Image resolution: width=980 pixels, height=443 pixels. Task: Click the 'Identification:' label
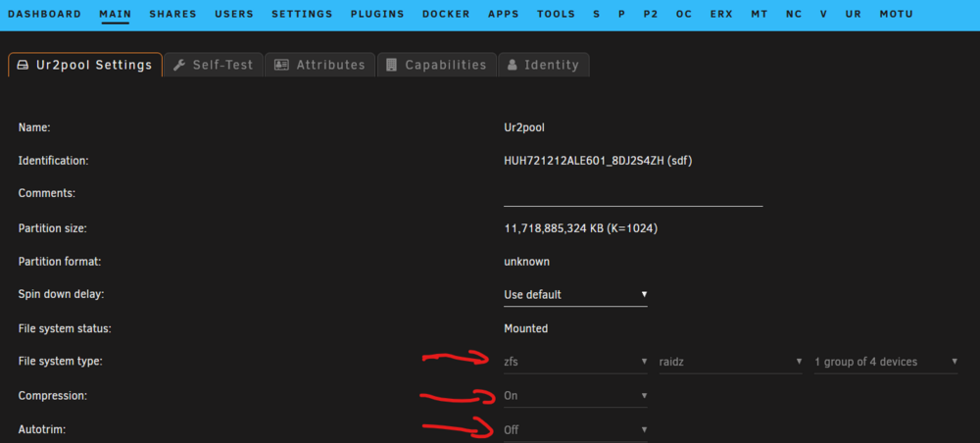pos(54,161)
